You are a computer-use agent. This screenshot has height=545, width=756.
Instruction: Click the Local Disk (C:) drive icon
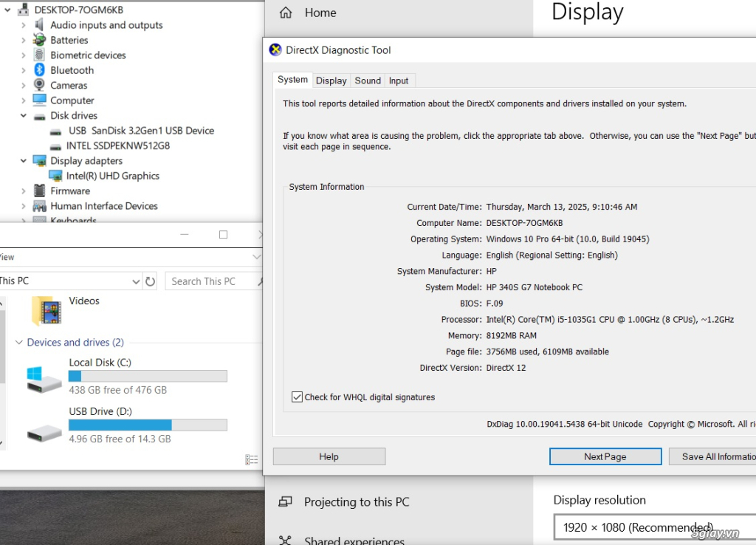(44, 380)
